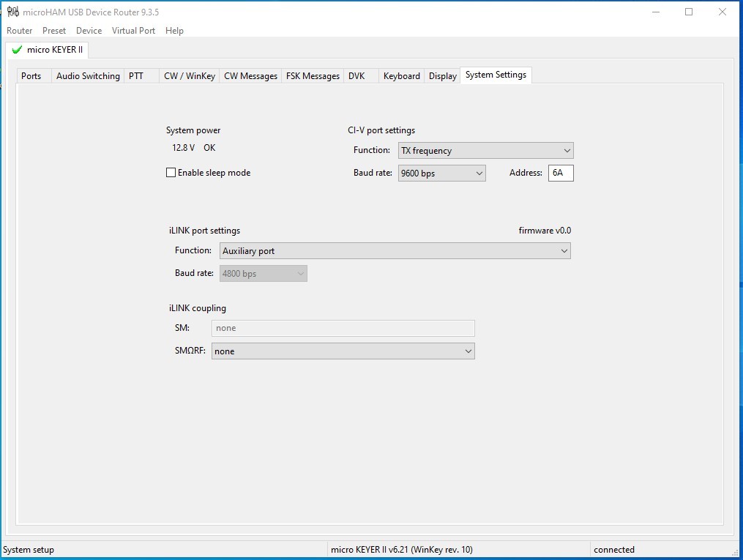The width and height of the screenshot is (743, 560).
Task: Open the Router menu
Action: 20,31
